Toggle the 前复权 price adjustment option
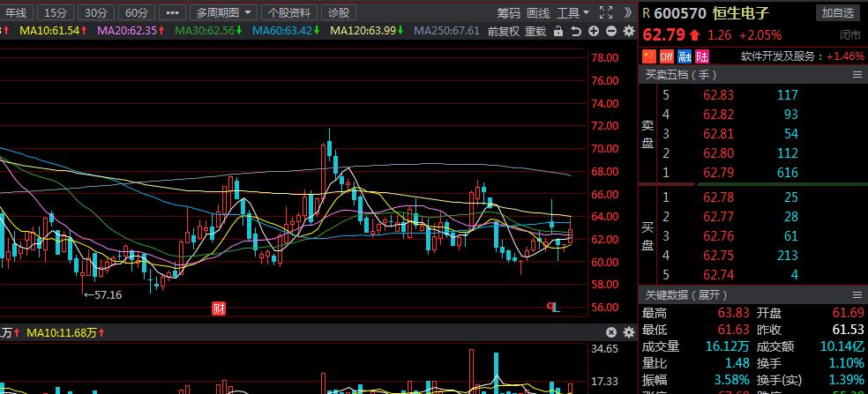 tap(505, 31)
